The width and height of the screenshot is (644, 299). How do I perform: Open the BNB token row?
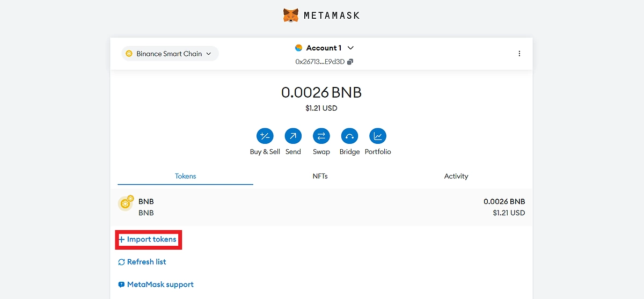click(x=321, y=207)
